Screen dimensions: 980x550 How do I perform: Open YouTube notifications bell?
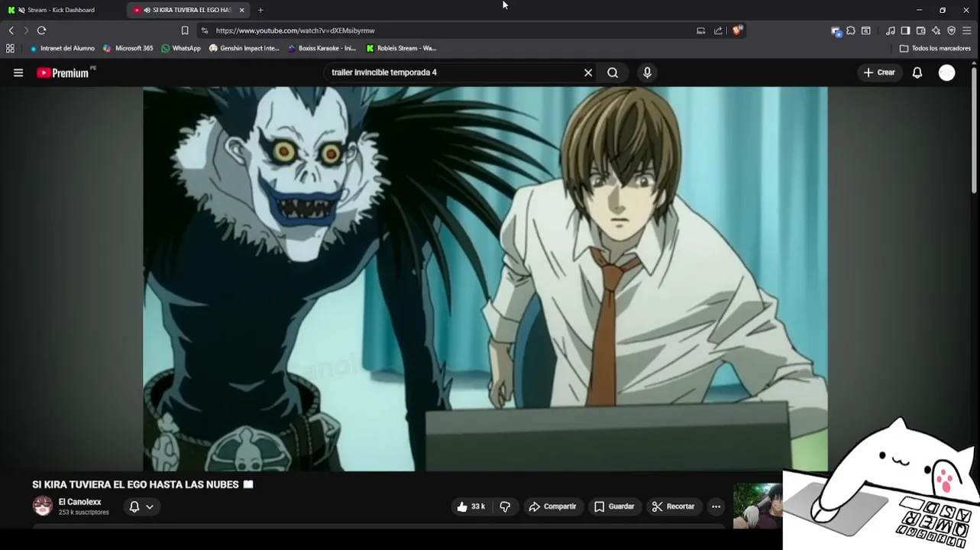click(917, 73)
